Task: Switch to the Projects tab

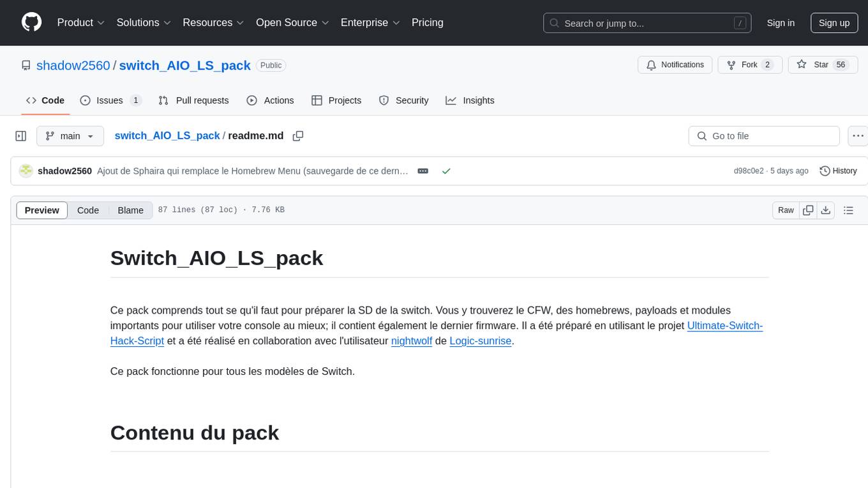Action: [336, 100]
